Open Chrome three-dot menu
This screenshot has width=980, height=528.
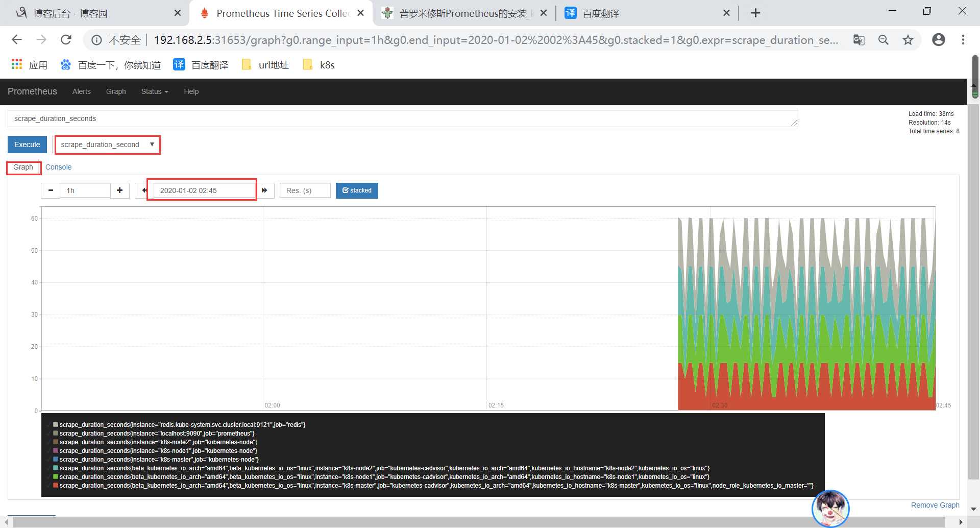tap(963, 40)
